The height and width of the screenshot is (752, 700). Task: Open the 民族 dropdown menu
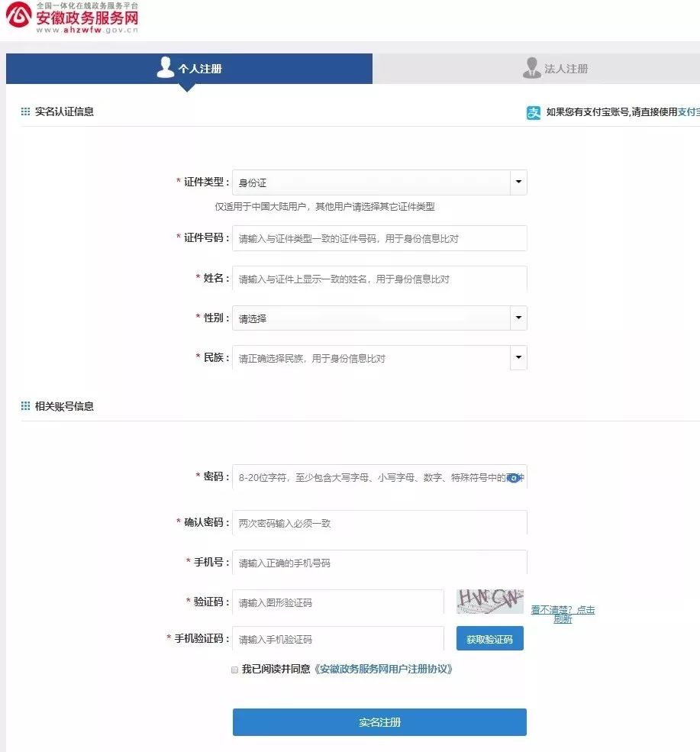[x=518, y=358]
